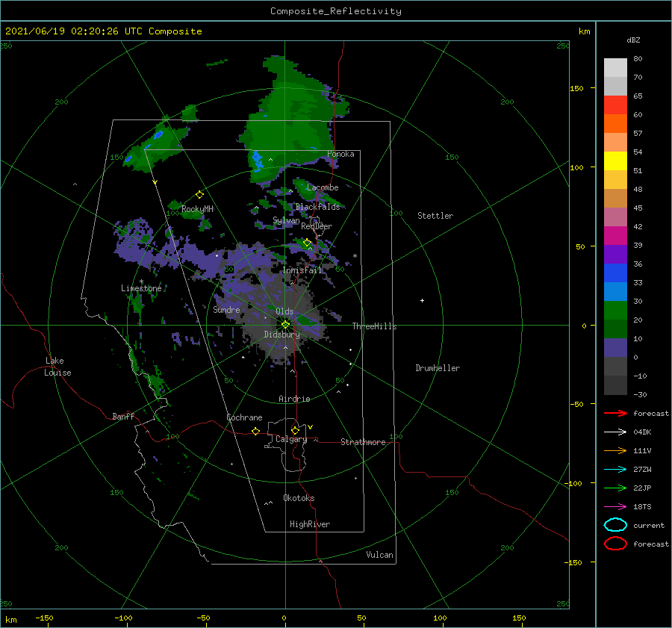The height and width of the screenshot is (628, 672).
Task: Click the Strathmore city label
Action: (363, 442)
